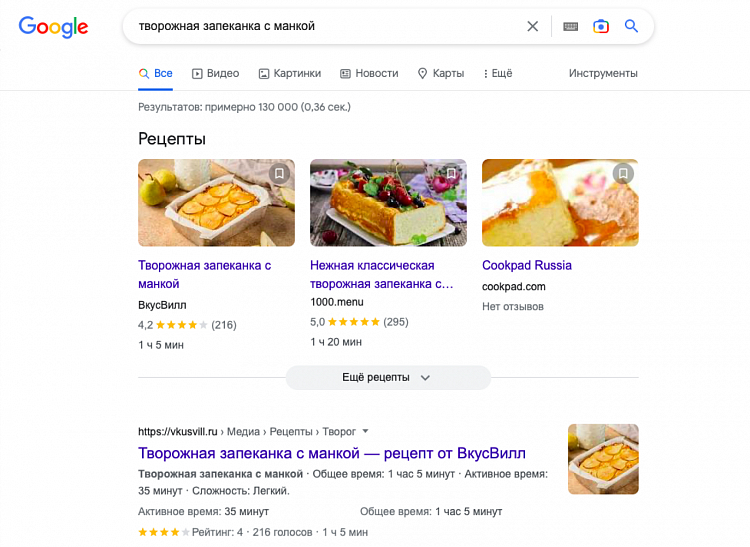Click the blue magnifier search icon
Image resolution: width=750 pixels, height=547 pixels.
(631, 27)
